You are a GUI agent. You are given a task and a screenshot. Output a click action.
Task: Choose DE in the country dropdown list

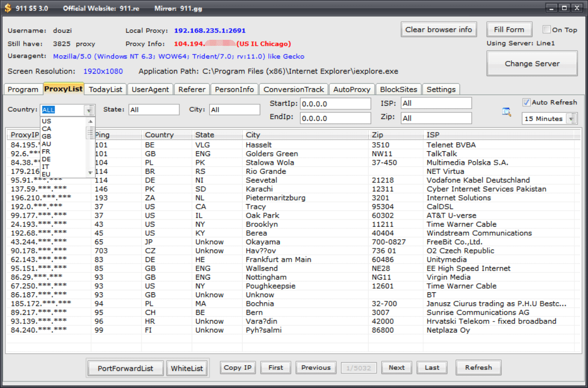coord(46,159)
